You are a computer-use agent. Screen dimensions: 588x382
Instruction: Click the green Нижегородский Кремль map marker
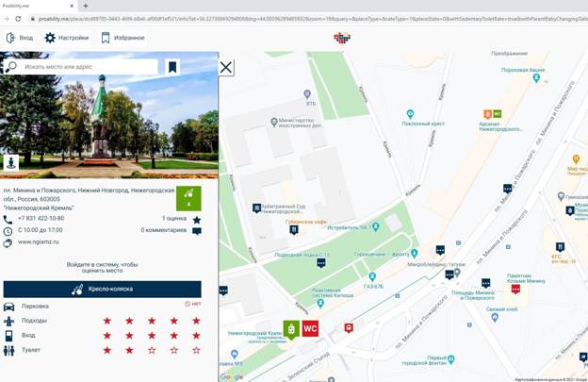click(291, 329)
